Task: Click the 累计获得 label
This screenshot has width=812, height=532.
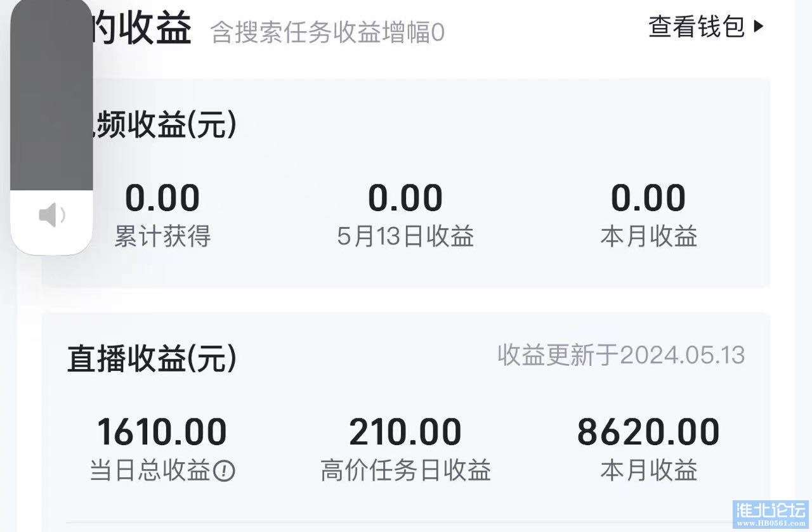Action: (162, 237)
